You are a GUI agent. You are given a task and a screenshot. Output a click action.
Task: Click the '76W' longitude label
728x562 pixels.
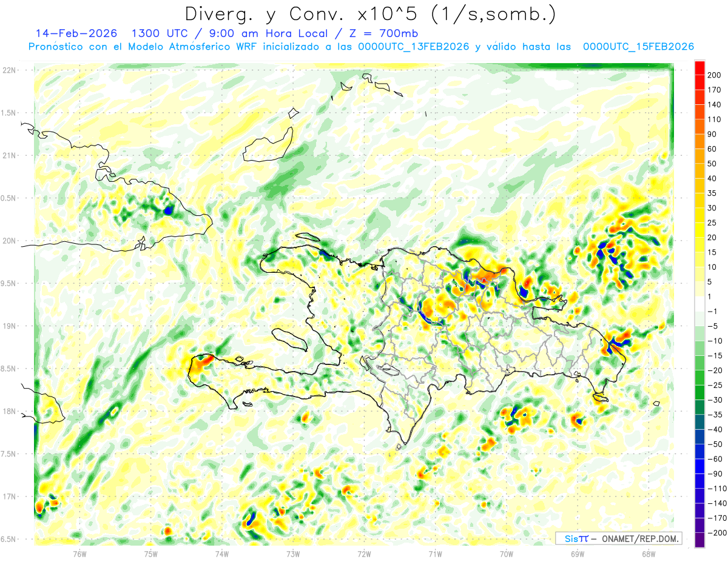click(x=79, y=554)
